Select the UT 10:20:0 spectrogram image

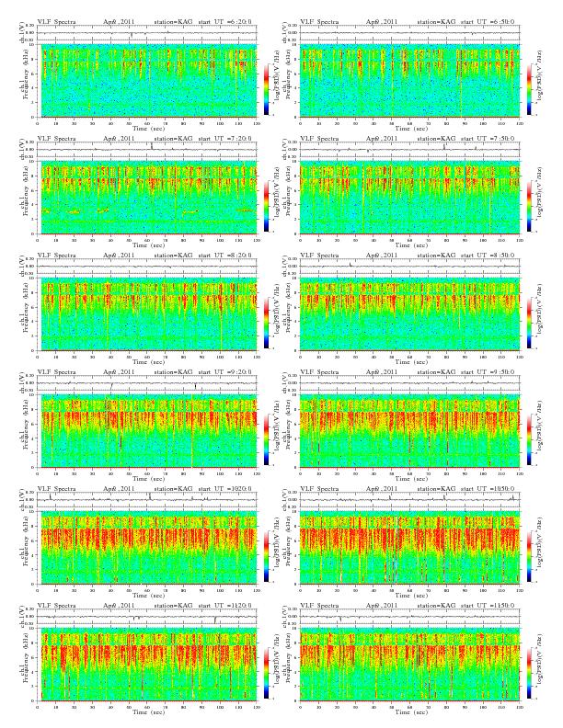coord(147,548)
